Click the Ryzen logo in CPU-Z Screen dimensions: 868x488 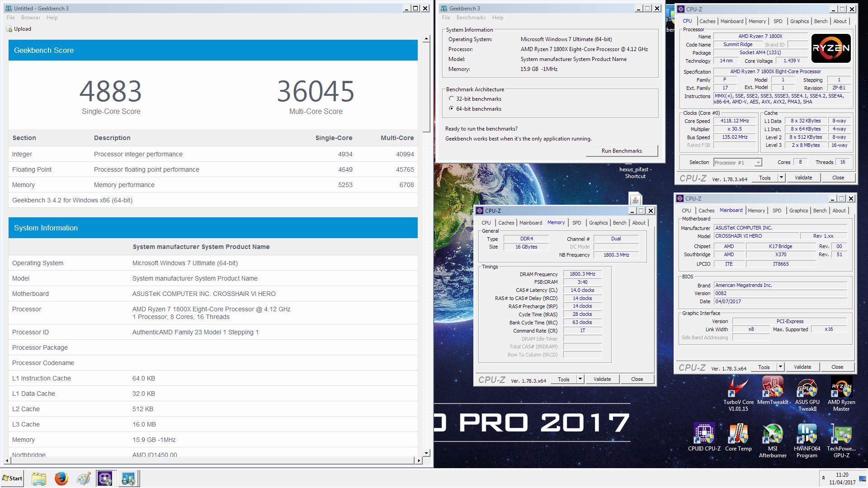(831, 48)
